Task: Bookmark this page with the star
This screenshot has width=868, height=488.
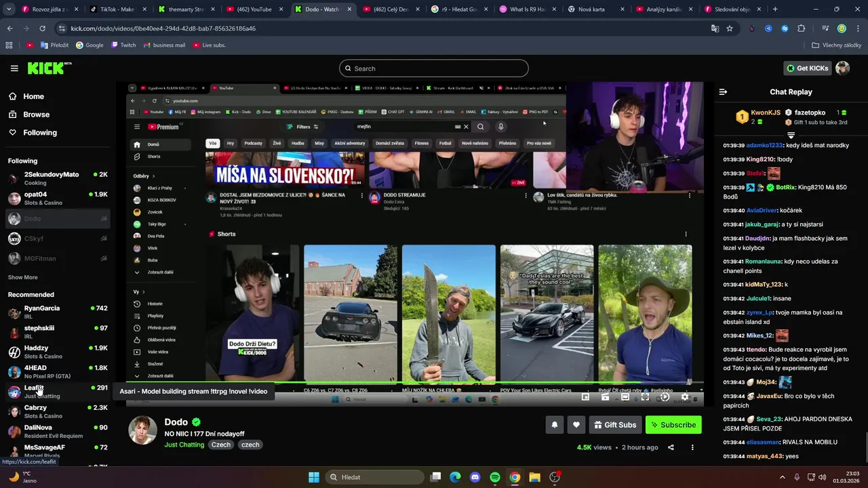Action: coord(730,28)
